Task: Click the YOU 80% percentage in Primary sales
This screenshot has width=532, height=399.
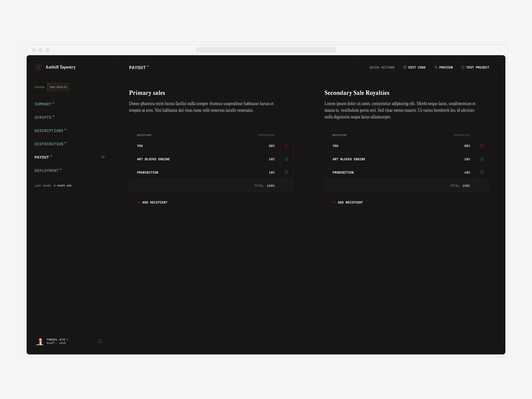Action: click(x=271, y=146)
